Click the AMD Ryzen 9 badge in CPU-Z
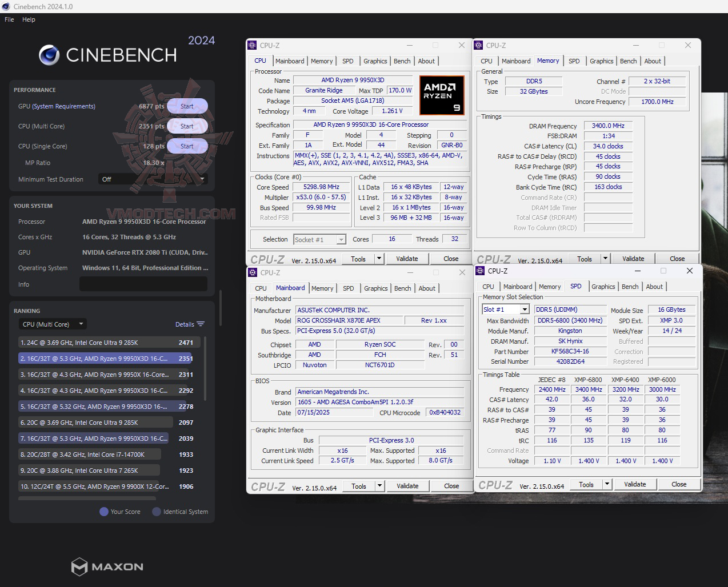Screen dimensions: 728x587 pos(441,95)
